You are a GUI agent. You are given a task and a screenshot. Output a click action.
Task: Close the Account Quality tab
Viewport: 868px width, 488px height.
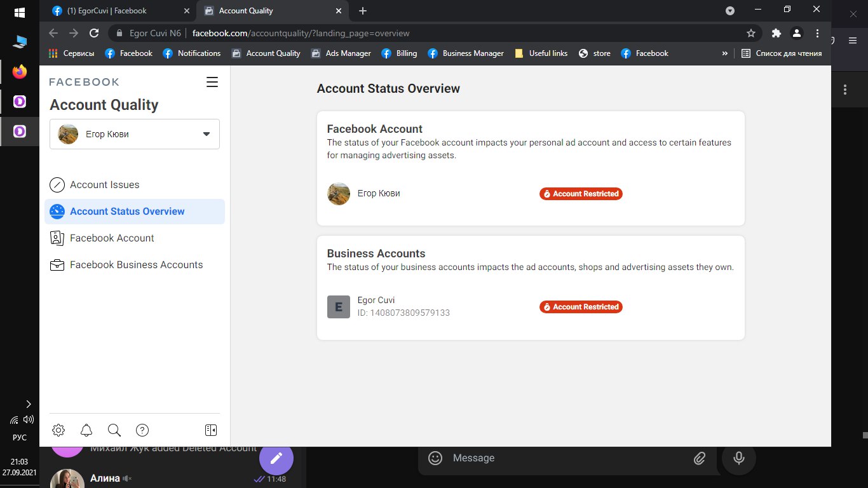pos(338,11)
